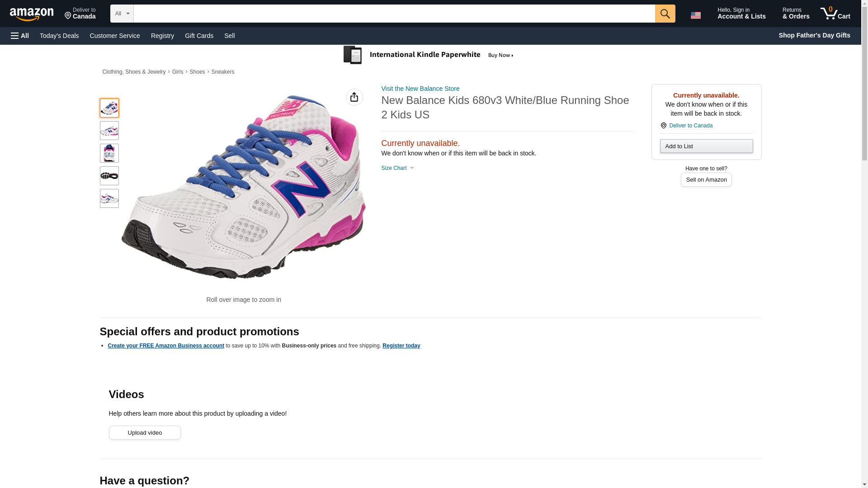868x488 pixels.
Task: Click the Kindle Paperwhite banner
Action: 429,55
